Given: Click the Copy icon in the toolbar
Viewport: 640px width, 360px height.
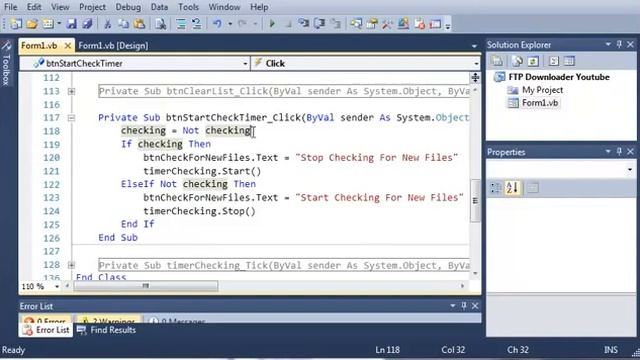Looking at the screenshot, I should click(x=123, y=24).
